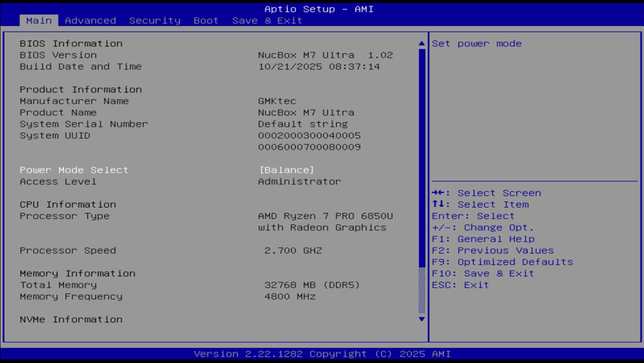Image resolution: width=644 pixels, height=363 pixels.
Task: Click the left-right arrows icon beside Select Screen
Action: 441,193
